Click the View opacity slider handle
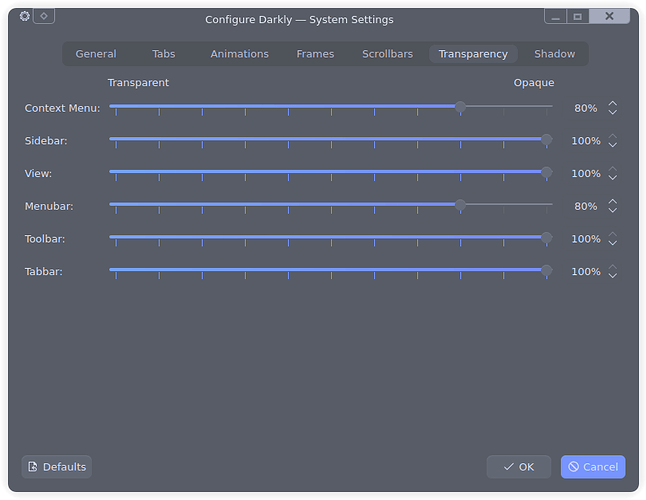Screen dimensions: 646x500 point(546,172)
